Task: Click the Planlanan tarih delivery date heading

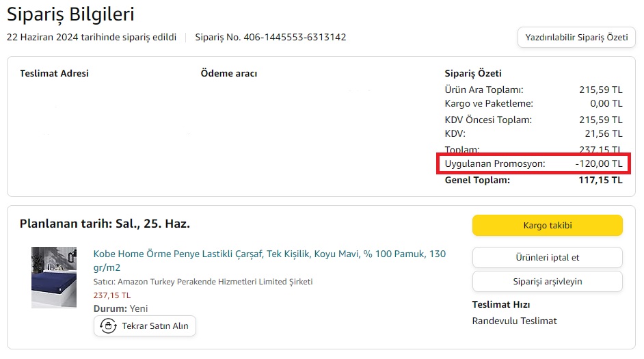Action: (x=105, y=224)
